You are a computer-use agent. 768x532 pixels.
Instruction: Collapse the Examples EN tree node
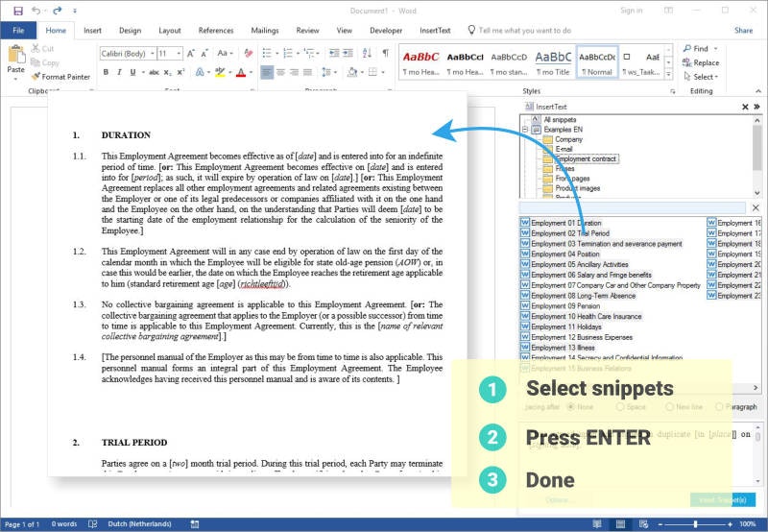tap(525, 130)
